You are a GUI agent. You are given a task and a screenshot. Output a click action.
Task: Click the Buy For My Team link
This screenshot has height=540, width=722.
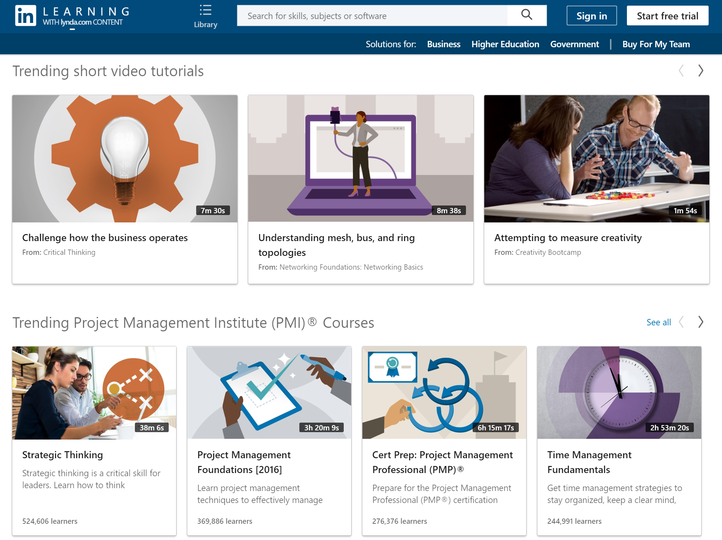pyautogui.click(x=656, y=44)
